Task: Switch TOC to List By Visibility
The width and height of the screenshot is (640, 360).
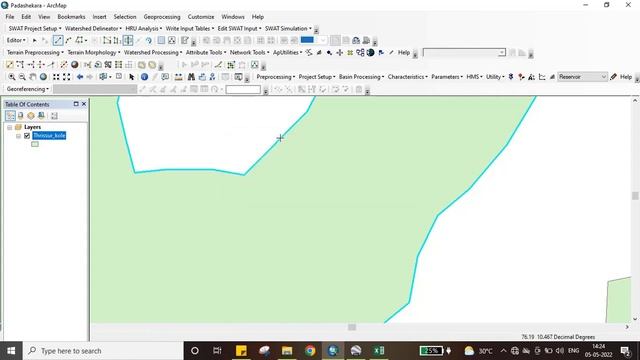Action: click(31, 116)
